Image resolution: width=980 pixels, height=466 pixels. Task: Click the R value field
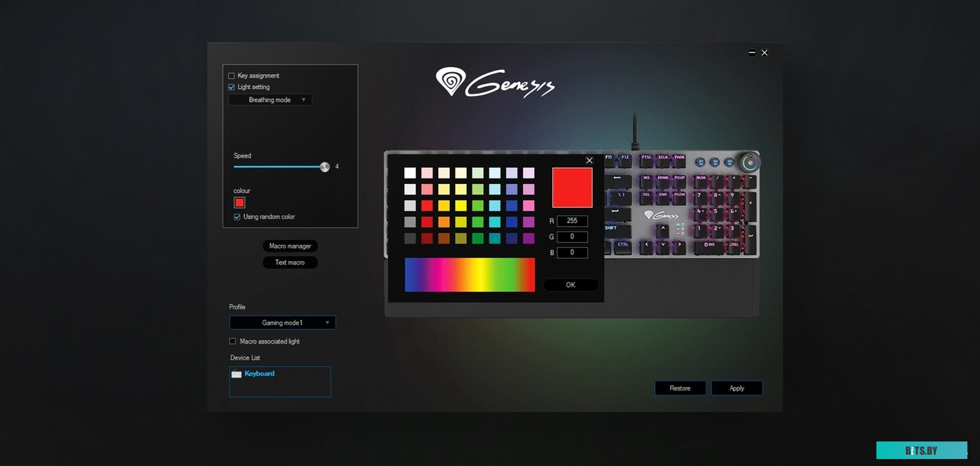[573, 221]
